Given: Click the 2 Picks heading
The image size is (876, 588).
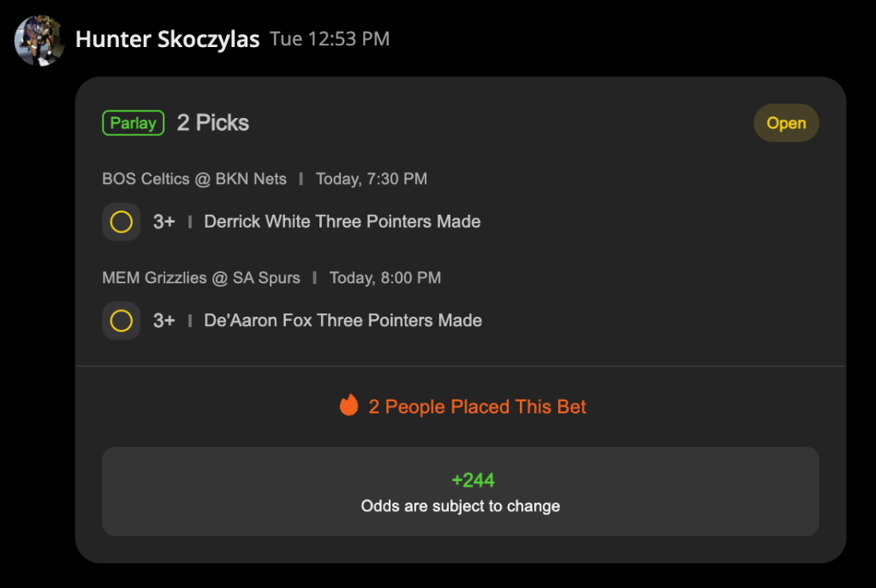Looking at the screenshot, I should tap(213, 123).
